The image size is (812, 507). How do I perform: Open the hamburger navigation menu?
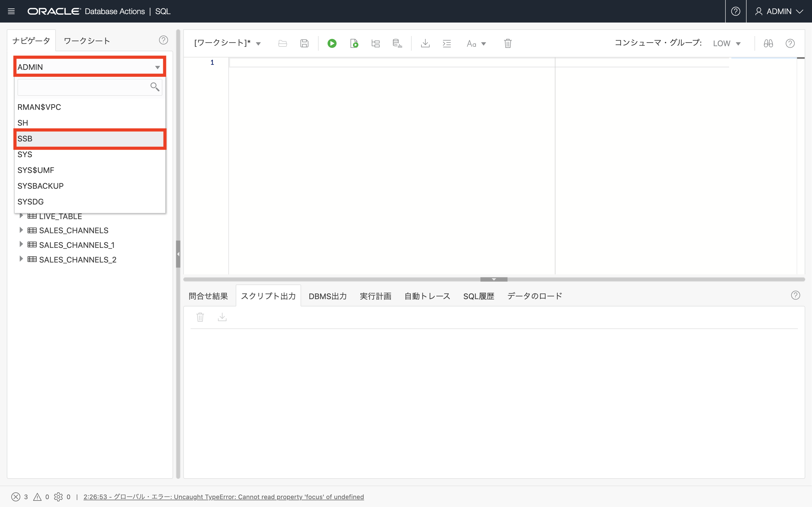click(11, 11)
